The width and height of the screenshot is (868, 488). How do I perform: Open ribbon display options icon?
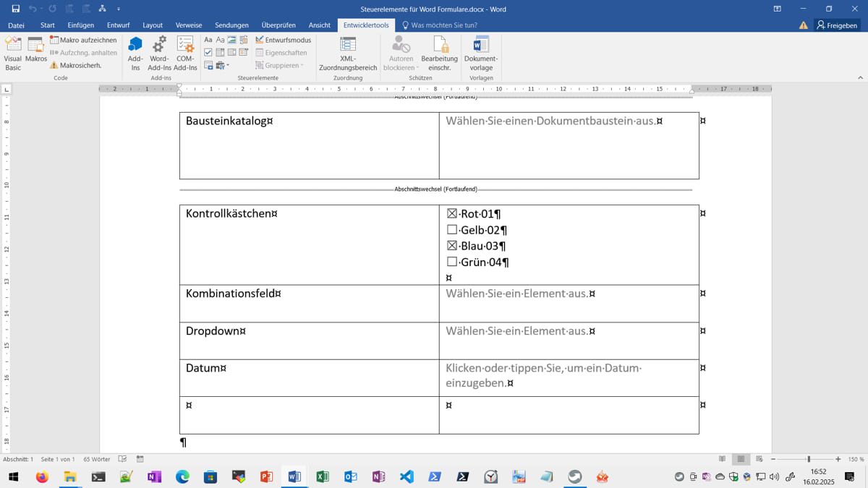pos(777,9)
